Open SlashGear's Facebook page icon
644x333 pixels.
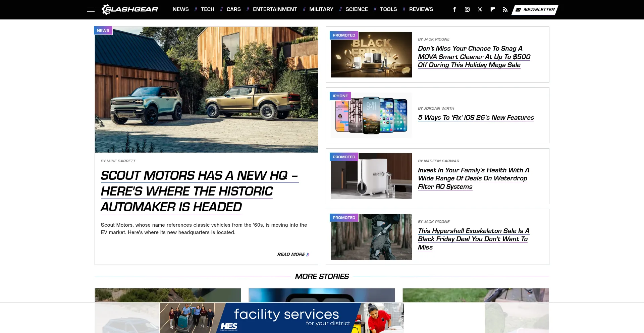pos(454,9)
